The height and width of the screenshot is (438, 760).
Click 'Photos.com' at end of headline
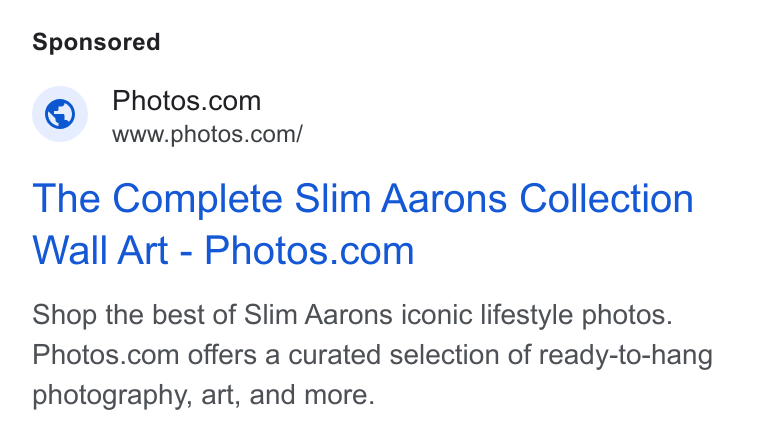pos(309,251)
